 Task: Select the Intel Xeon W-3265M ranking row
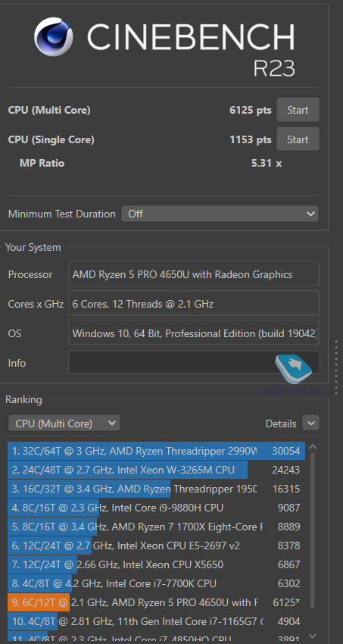pyautogui.click(x=156, y=470)
